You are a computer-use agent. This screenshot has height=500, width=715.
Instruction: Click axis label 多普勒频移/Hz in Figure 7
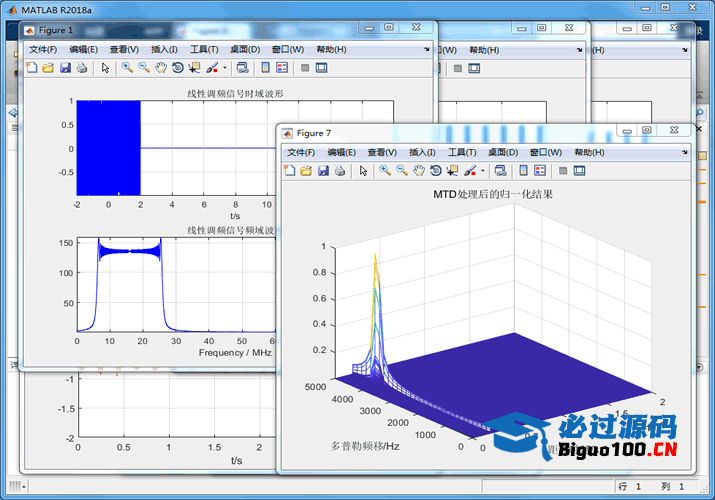[365, 446]
